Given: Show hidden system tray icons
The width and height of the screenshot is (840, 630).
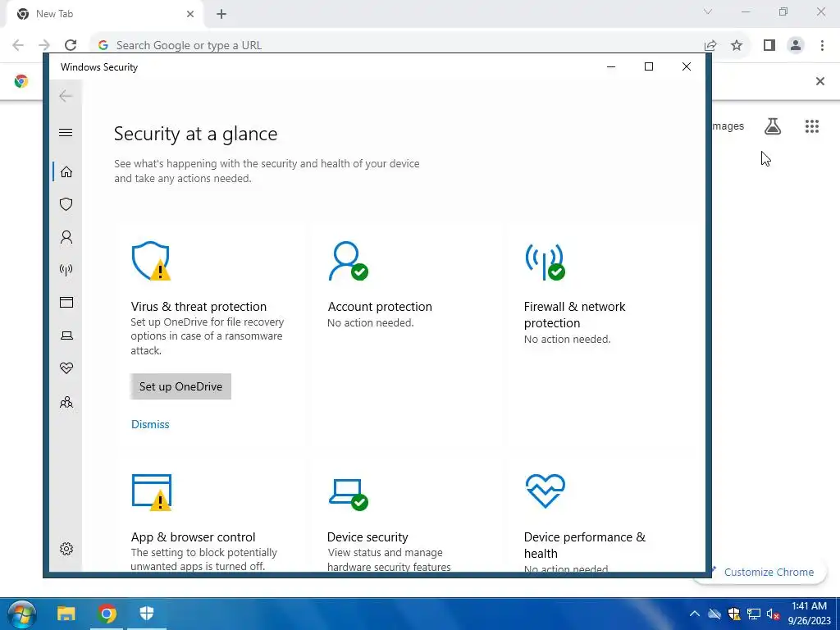Looking at the screenshot, I should tap(694, 614).
